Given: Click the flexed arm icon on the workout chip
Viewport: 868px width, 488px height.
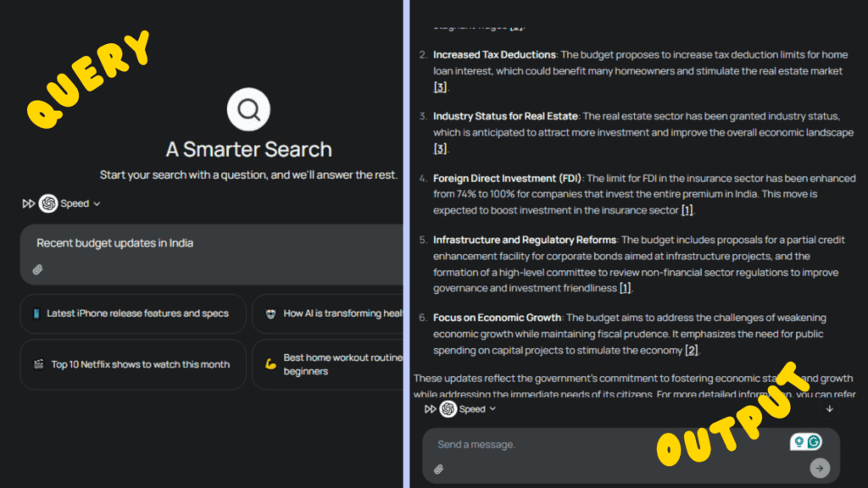Looking at the screenshot, I should tap(272, 365).
